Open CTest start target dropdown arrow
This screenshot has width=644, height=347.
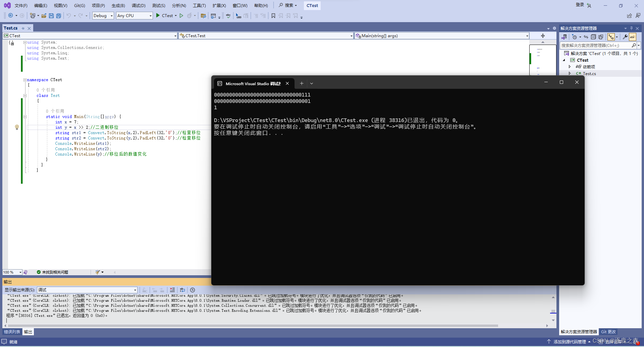point(176,15)
